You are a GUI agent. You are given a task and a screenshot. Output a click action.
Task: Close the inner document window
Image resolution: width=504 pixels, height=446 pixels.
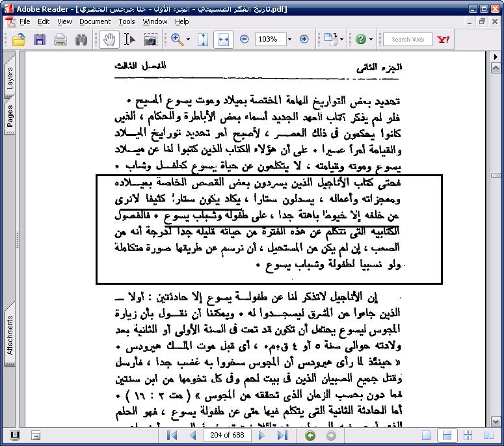(495, 22)
